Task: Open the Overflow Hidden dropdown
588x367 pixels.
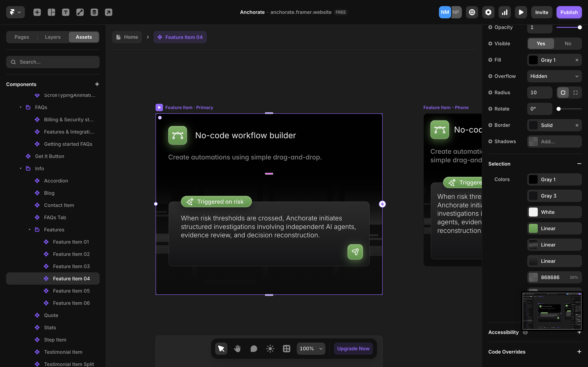Action: 554,76
